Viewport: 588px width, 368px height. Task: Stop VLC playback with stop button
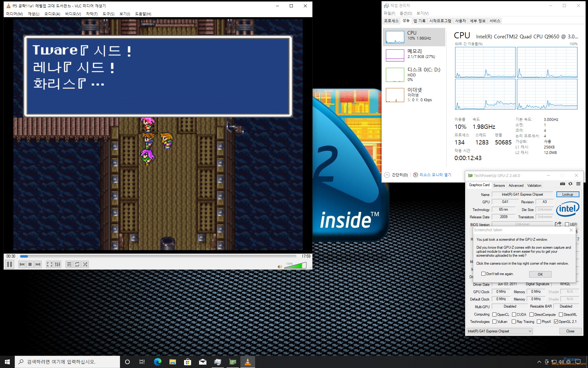[30, 264]
